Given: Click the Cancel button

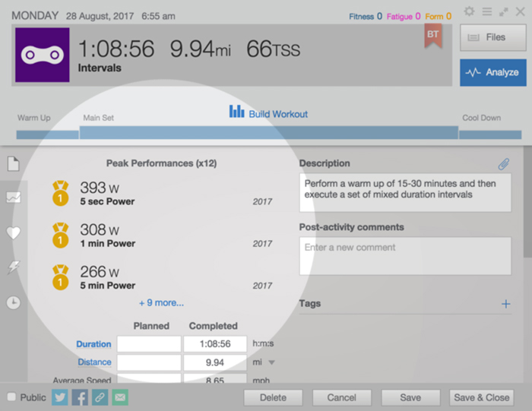Looking at the screenshot, I should coord(342,397).
